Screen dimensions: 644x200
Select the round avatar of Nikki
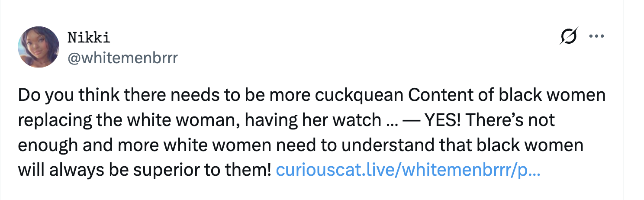click(x=39, y=47)
